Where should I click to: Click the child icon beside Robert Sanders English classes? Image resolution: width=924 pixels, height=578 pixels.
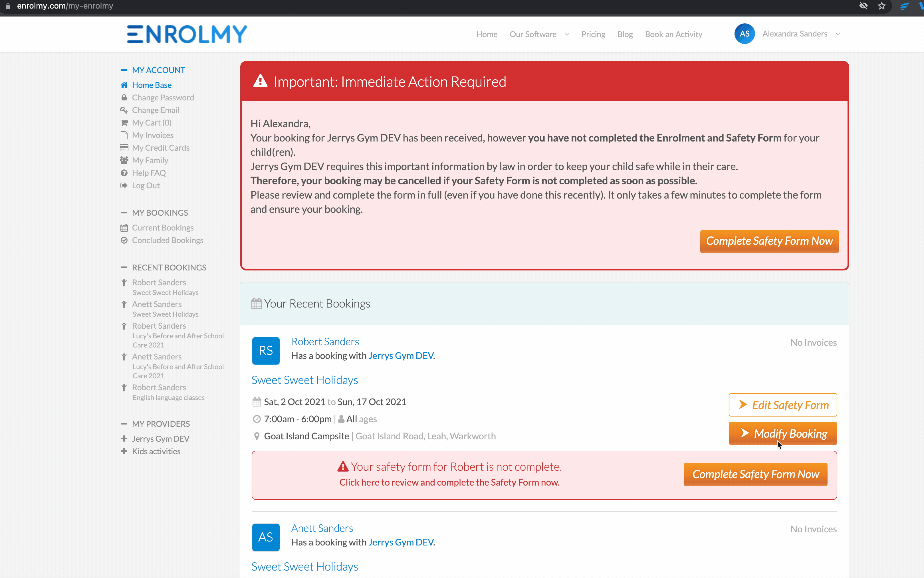coord(124,388)
